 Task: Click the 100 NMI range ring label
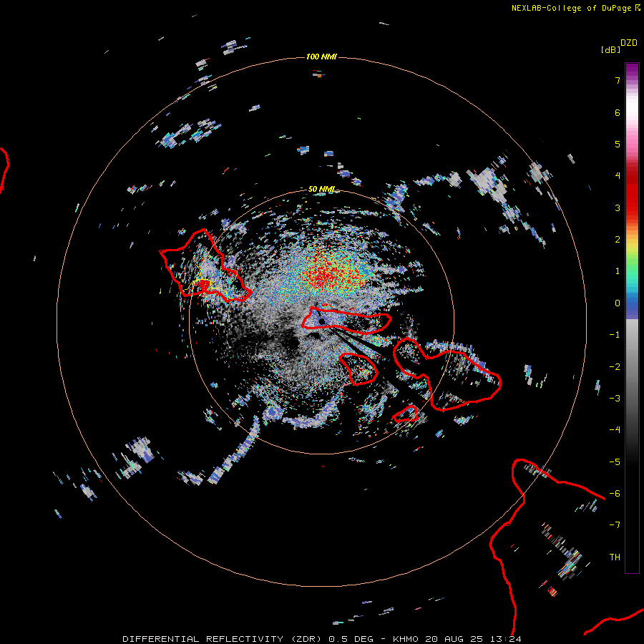click(x=321, y=57)
